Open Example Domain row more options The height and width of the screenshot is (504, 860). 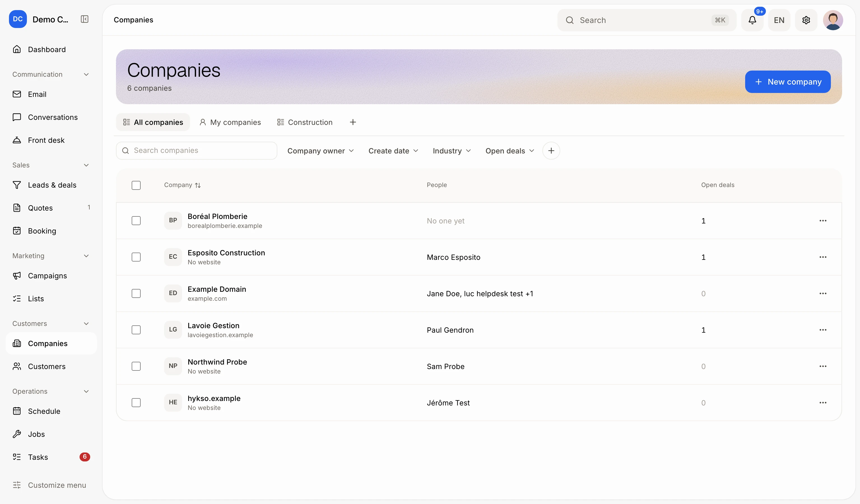pyautogui.click(x=823, y=294)
